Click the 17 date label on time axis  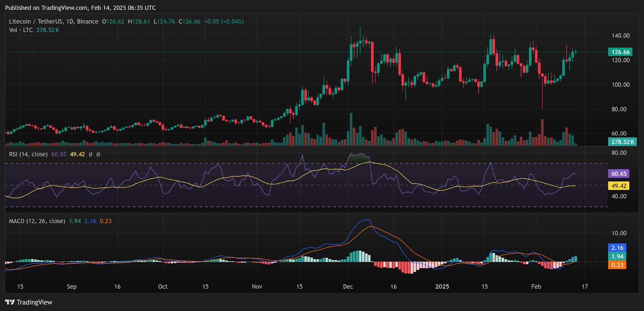585,286
